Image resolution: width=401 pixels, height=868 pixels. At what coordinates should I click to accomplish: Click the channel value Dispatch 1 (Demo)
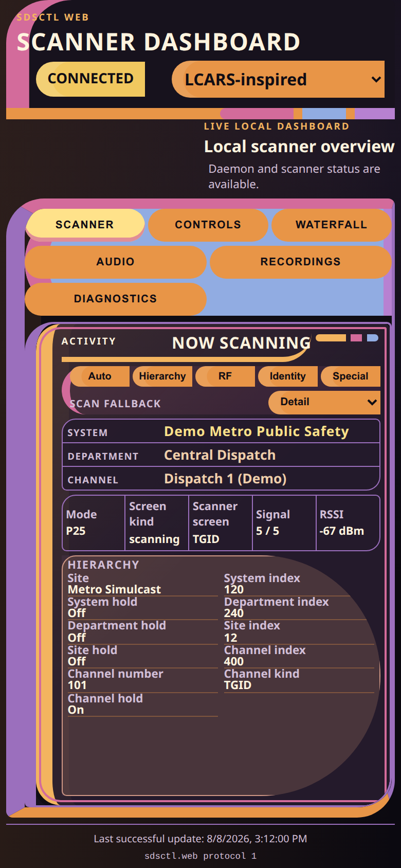(x=225, y=479)
